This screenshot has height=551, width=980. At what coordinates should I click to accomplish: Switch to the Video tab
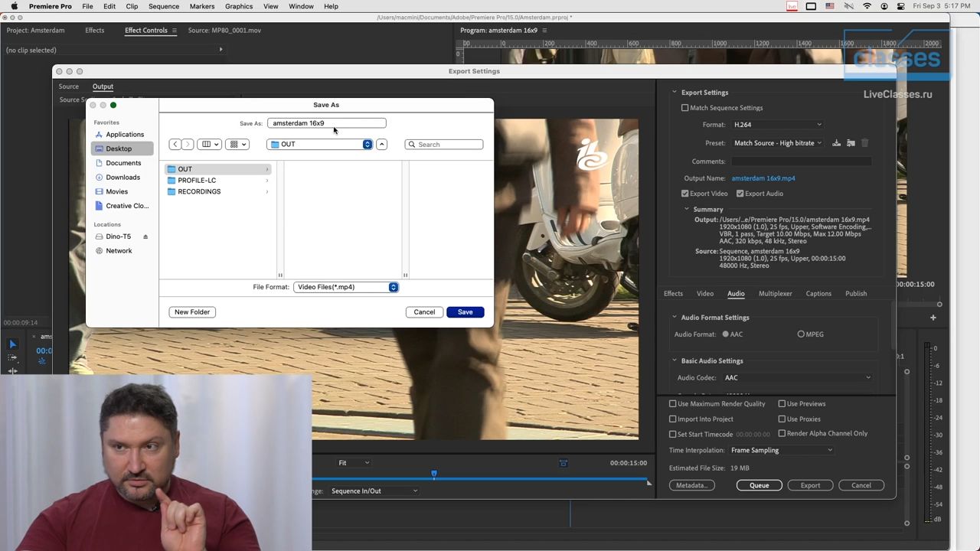(705, 294)
